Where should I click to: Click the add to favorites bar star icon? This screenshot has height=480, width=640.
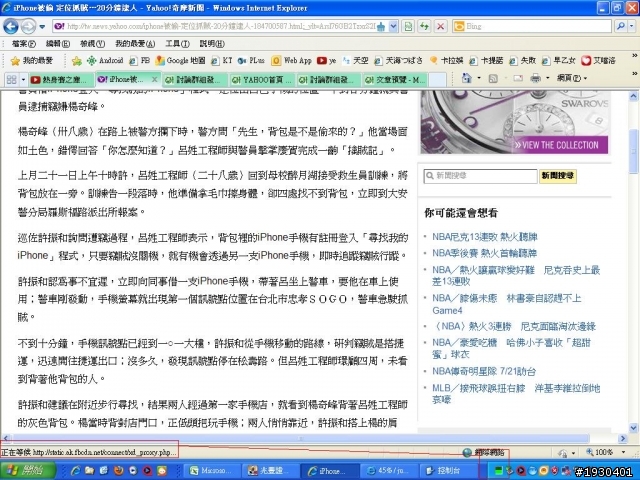click(76, 61)
